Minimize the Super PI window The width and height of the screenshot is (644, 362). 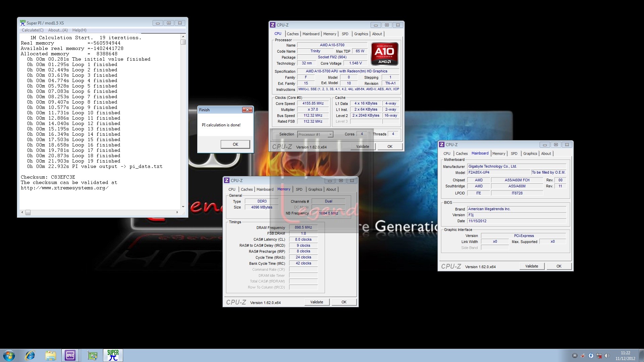pyautogui.click(x=158, y=23)
